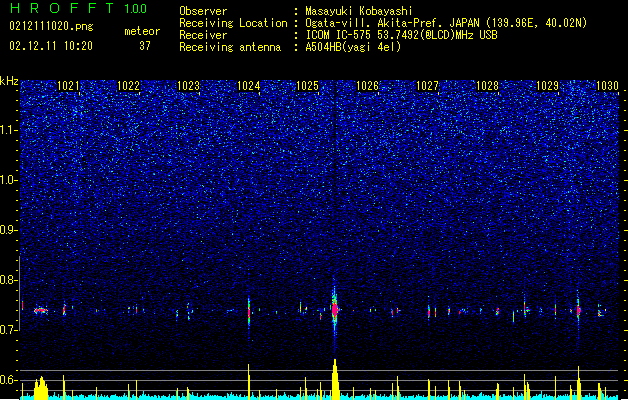Image resolution: width=629 pixels, height=400 pixels.
Task: Click the 1028 time marker
Action: (487, 86)
